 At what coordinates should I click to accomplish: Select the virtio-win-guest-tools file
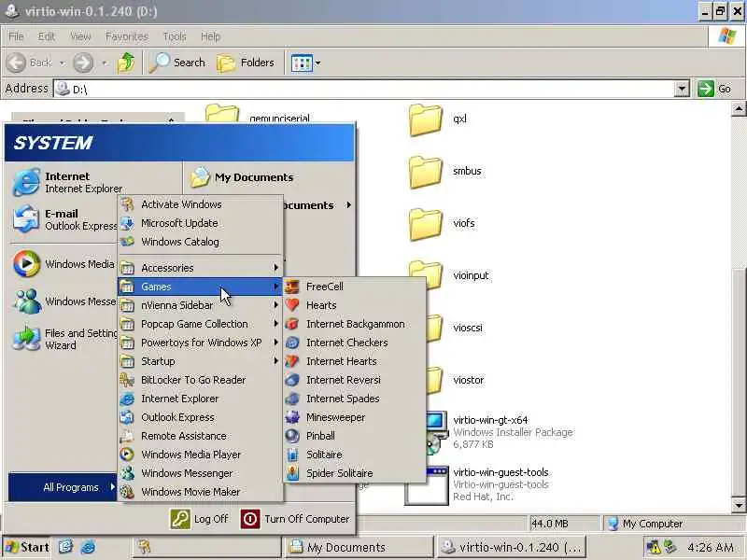477,484
